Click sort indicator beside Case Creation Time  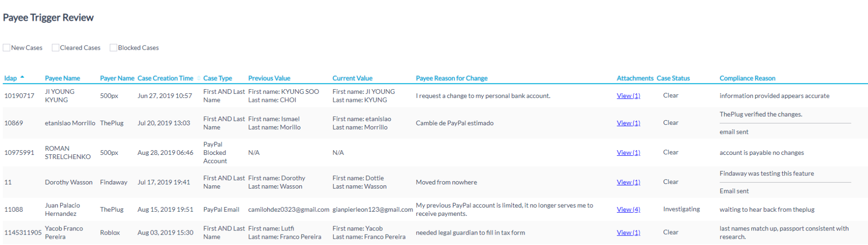[x=199, y=78]
